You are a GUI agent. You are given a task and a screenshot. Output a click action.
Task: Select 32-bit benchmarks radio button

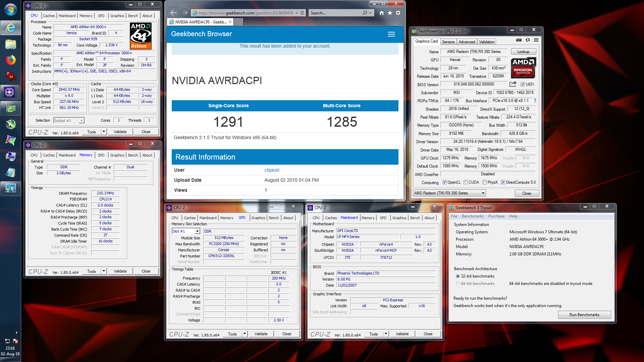click(x=458, y=276)
